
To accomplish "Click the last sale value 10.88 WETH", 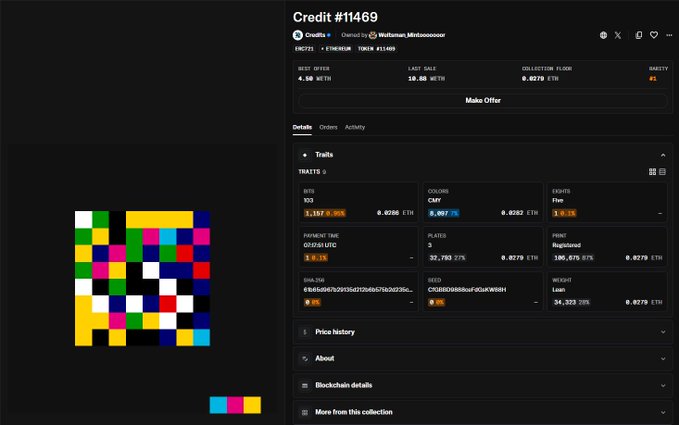I will click(x=426, y=79).
